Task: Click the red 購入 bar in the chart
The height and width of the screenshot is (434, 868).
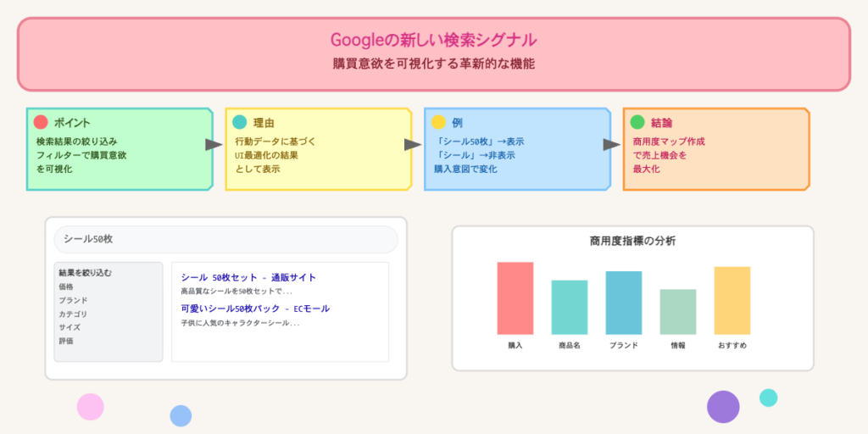Action: pos(515,298)
